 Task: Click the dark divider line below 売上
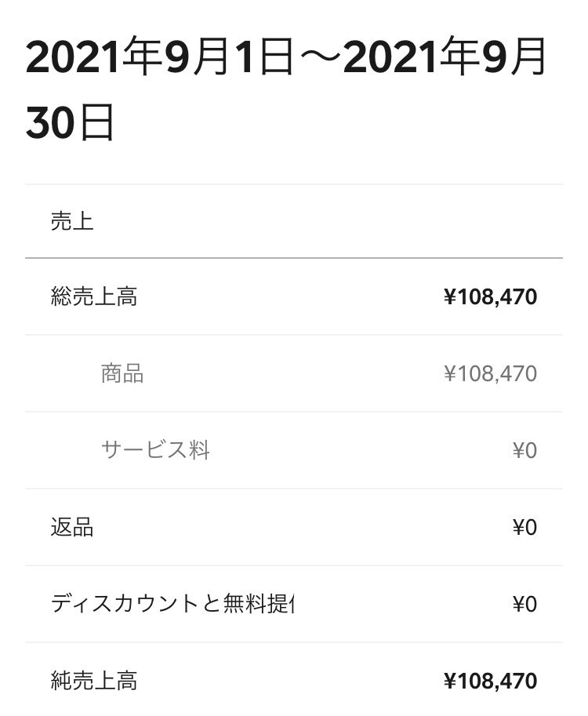point(294,257)
